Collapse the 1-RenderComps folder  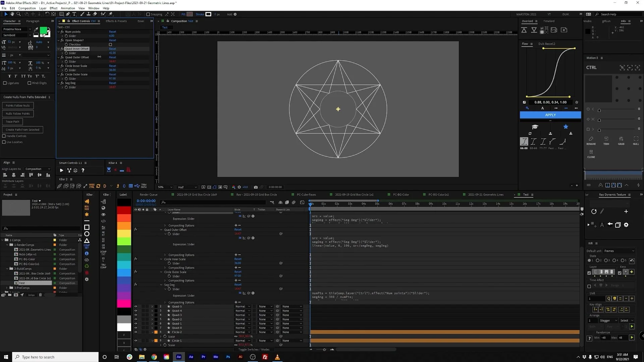tap(7, 245)
